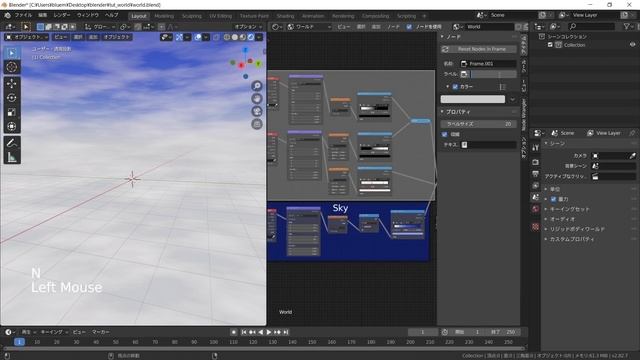Open the レンダー menu
640x360 pixels.
tap(62, 16)
